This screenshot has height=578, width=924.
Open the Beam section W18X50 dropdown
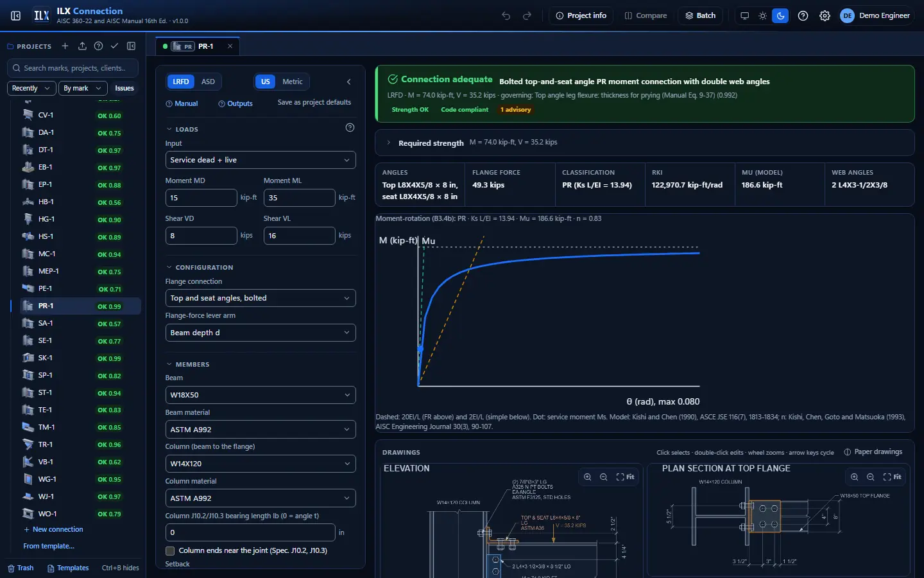pos(261,395)
